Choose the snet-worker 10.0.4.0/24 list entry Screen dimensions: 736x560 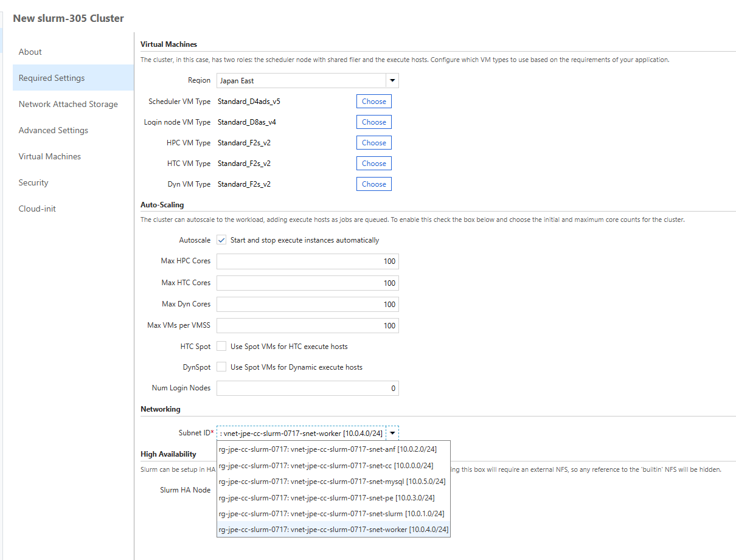click(333, 530)
